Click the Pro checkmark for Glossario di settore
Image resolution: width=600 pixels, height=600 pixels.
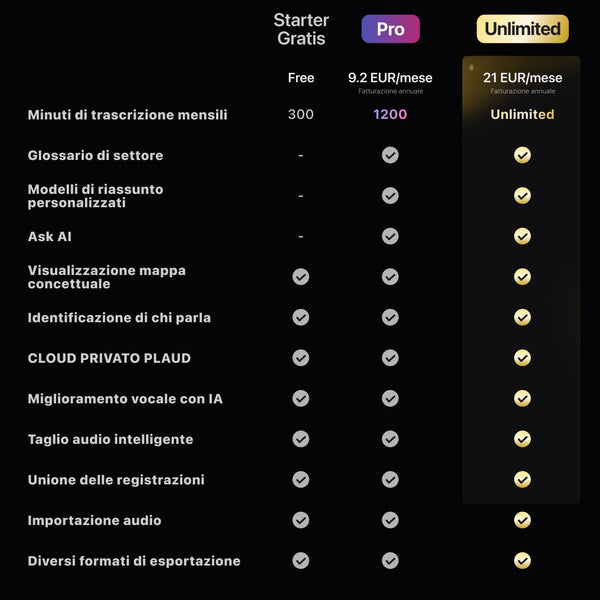coord(390,155)
